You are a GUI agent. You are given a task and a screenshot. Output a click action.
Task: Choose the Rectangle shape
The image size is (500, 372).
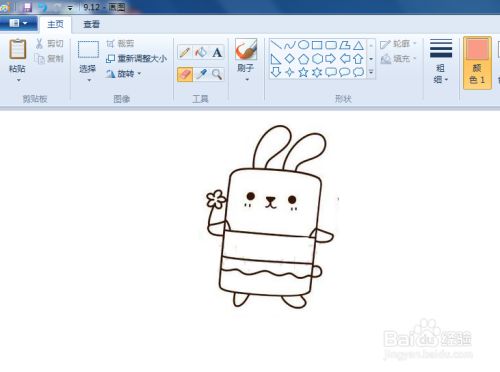[x=317, y=45]
